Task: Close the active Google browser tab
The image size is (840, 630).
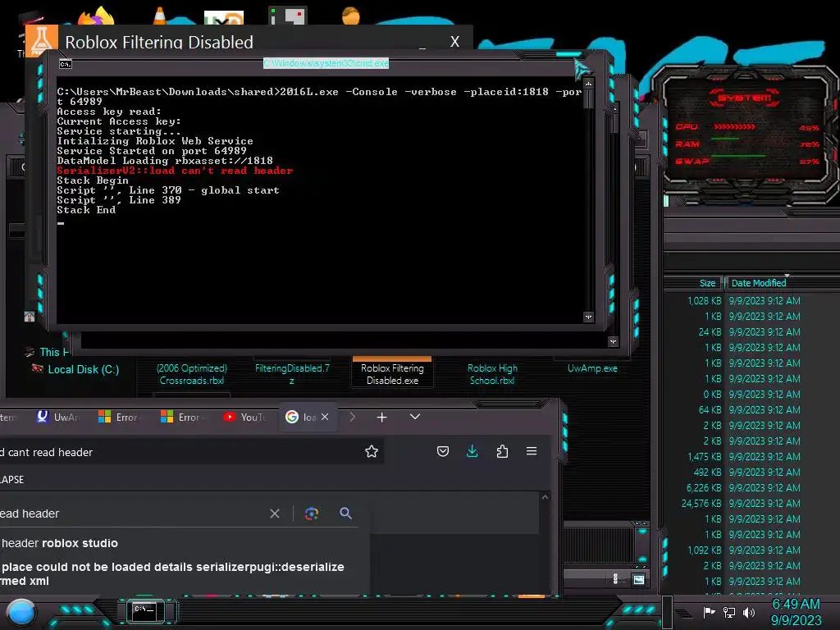Action: click(325, 417)
